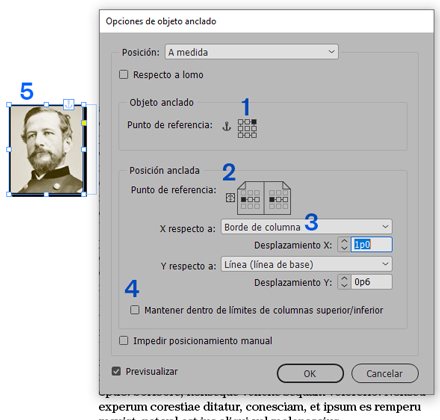Click the Desplazamiento X field with 1p0
Screen dimensions: 440x420
[x=372, y=244]
